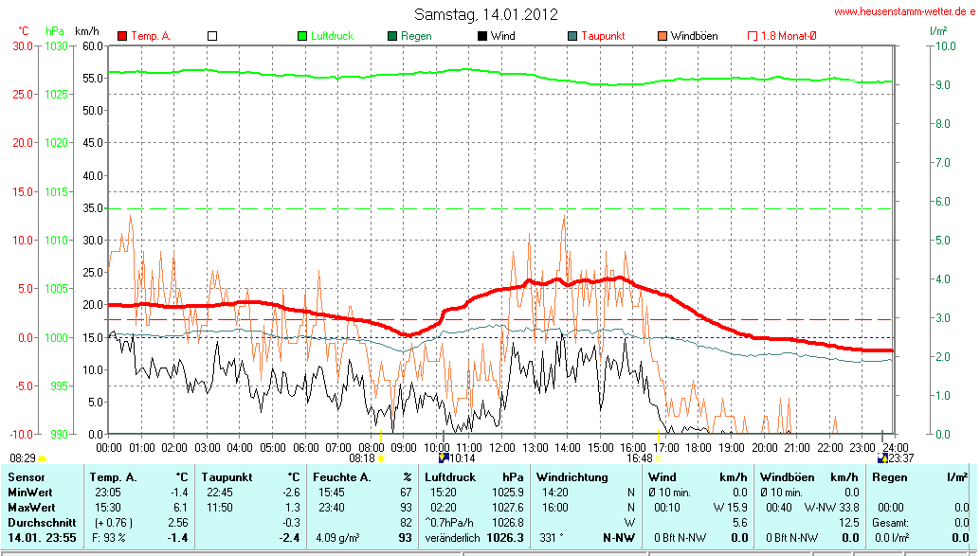980x556 pixels.
Task: Click the 12:00 time axis label
Action: (x=501, y=446)
